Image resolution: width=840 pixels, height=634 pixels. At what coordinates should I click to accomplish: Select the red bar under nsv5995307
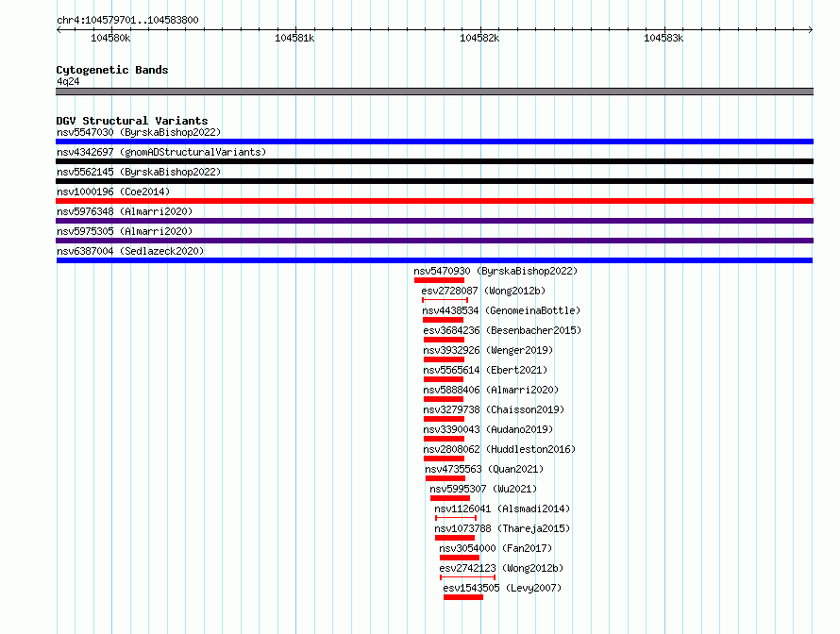450,498
